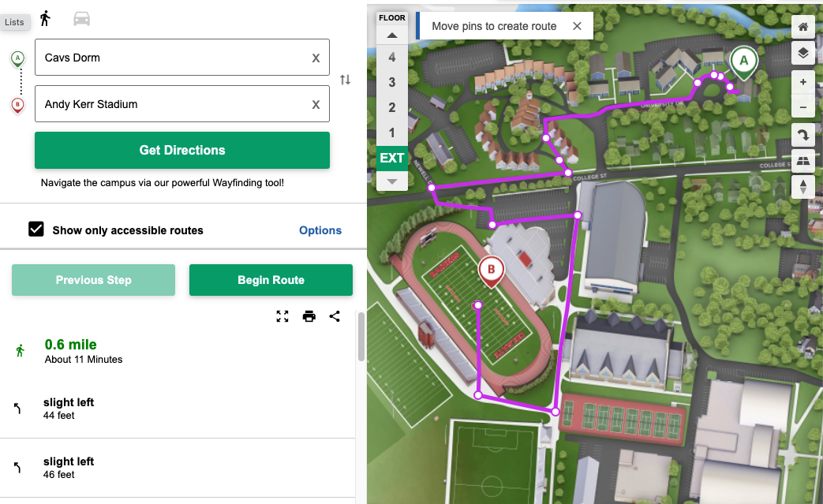The image size is (823, 504).
Task: Switch map to floor 4
Action: click(392, 57)
